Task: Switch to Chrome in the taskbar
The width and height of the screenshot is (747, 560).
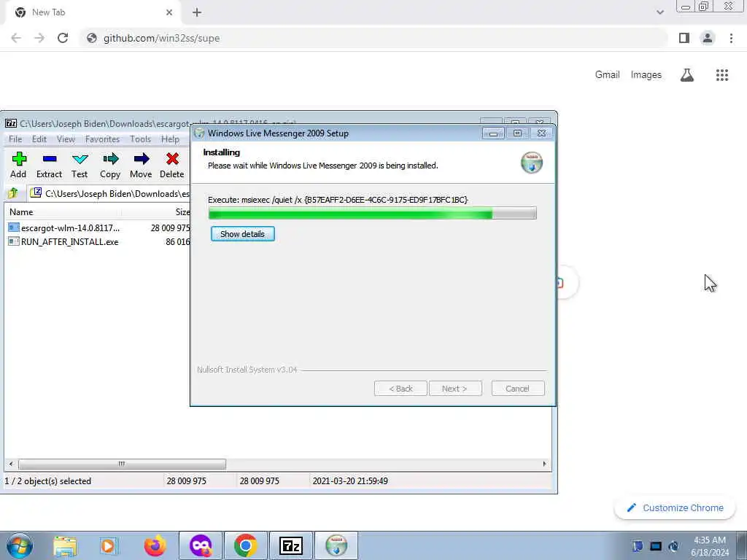Action: tap(246, 545)
